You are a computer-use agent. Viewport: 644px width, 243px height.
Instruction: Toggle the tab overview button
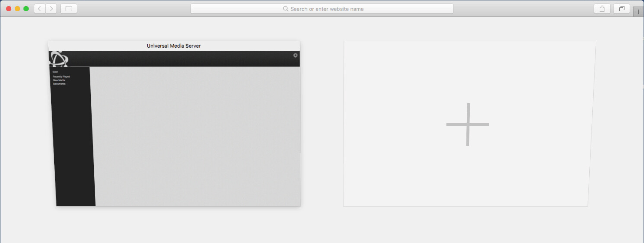point(621,9)
